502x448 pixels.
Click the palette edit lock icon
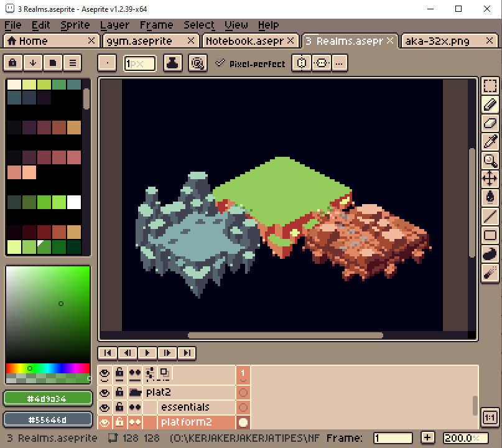13,63
